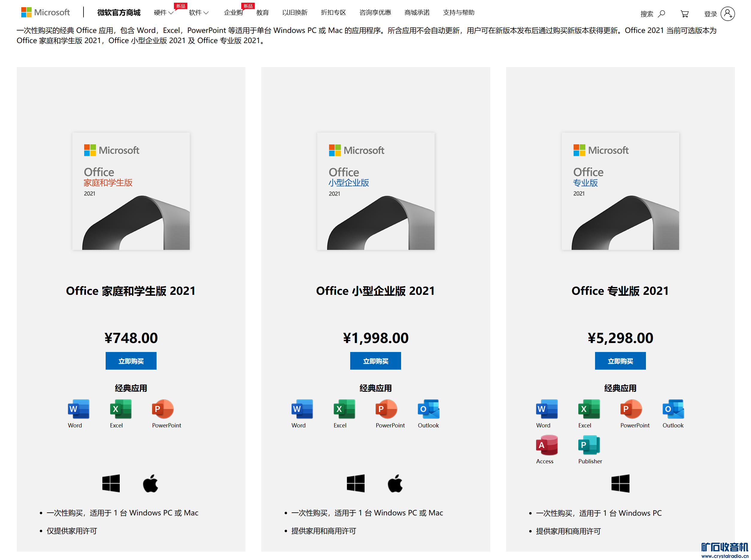Click 微软官方商城 store title link
The image size is (751, 560).
[x=119, y=13]
